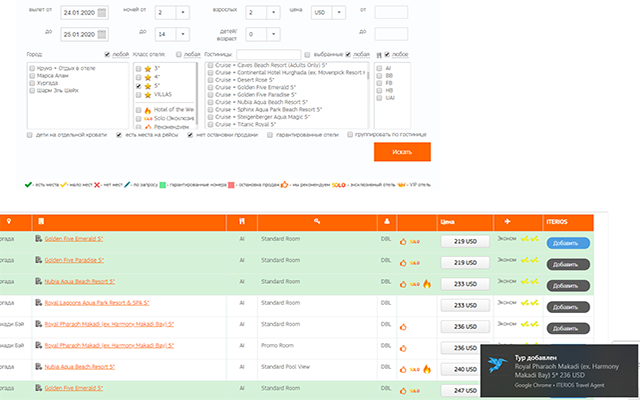Click SOLO badge in Golden Five Paradise row
The width and height of the screenshot is (640, 400).
point(415,263)
